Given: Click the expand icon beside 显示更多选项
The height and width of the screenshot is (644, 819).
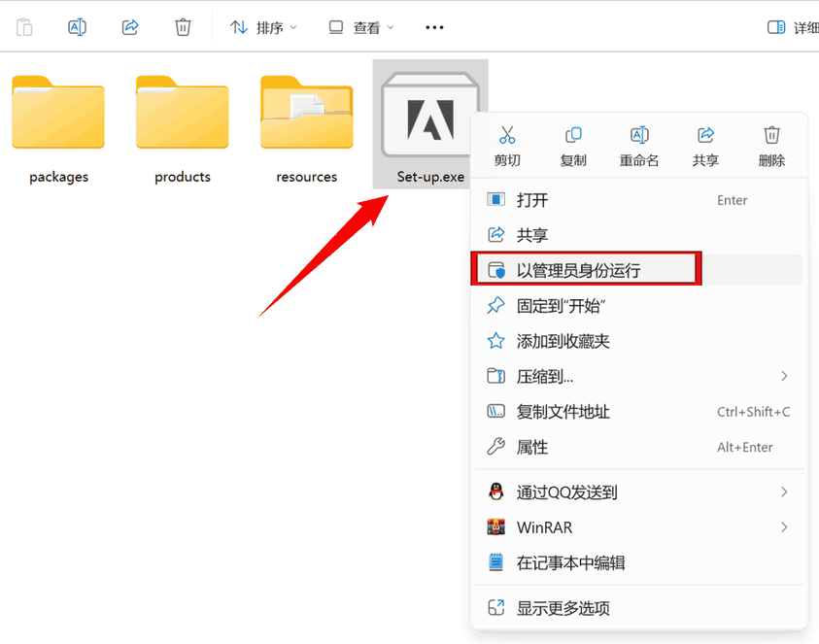Looking at the screenshot, I should (x=495, y=607).
